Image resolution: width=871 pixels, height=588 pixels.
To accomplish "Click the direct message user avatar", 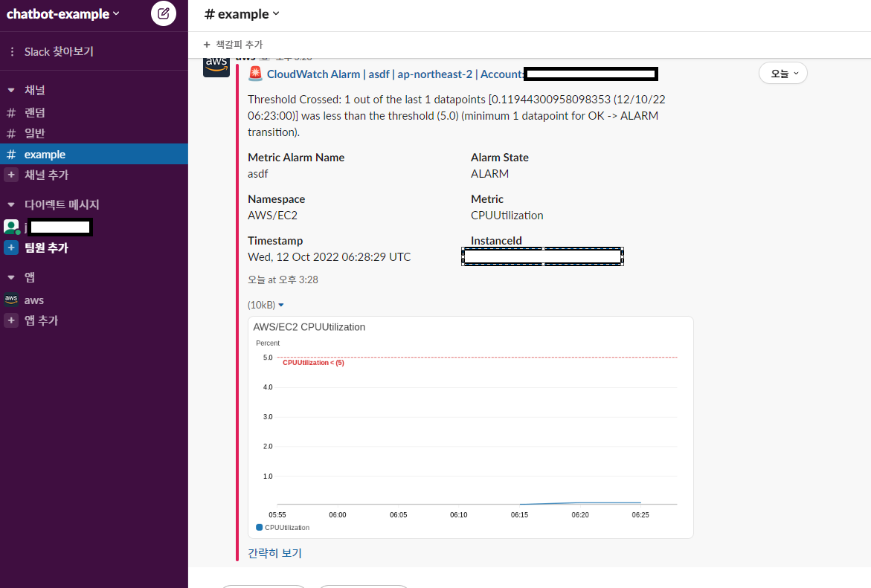I will click(11, 227).
